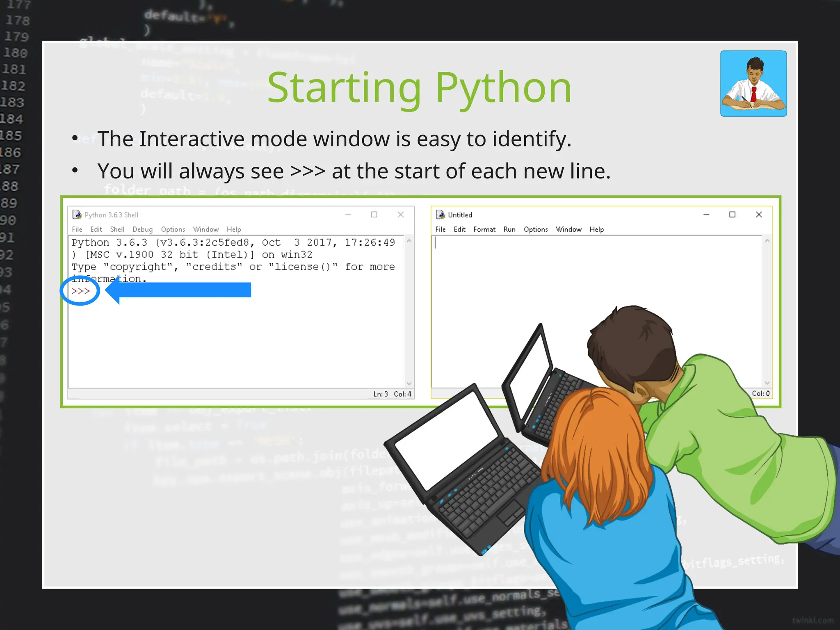Click the text cursor in Untitled editor
The width and height of the screenshot is (840, 630).
click(435, 243)
